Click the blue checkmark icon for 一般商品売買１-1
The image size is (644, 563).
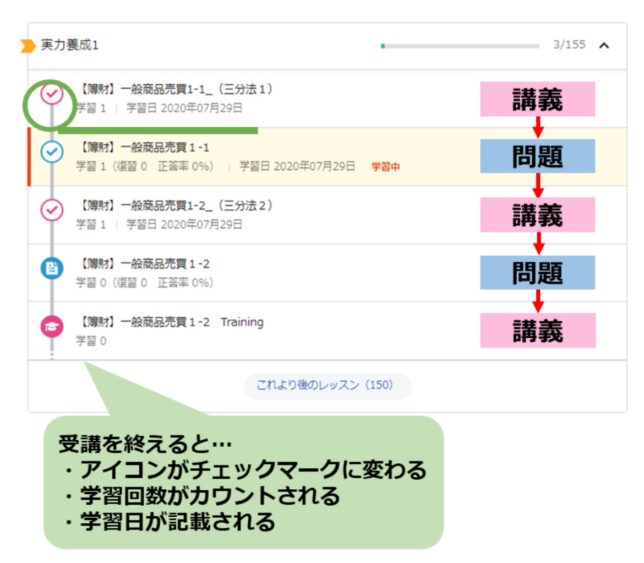(52, 152)
